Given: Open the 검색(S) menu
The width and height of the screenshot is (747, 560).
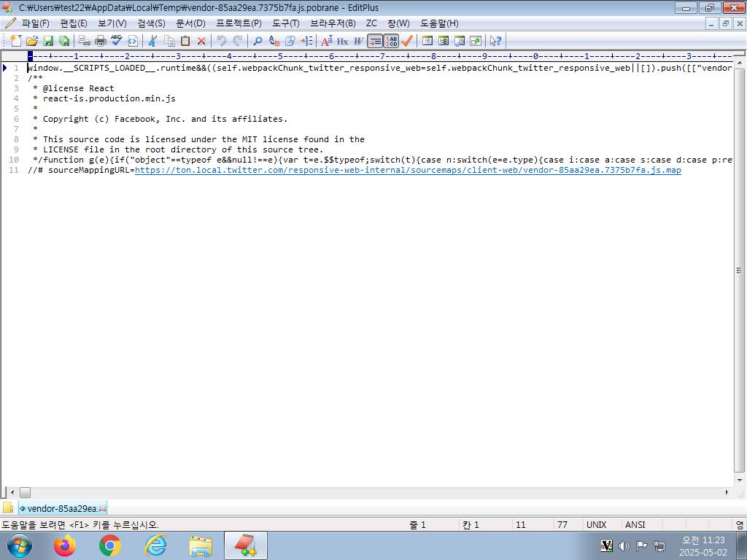Looking at the screenshot, I should coord(151,23).
